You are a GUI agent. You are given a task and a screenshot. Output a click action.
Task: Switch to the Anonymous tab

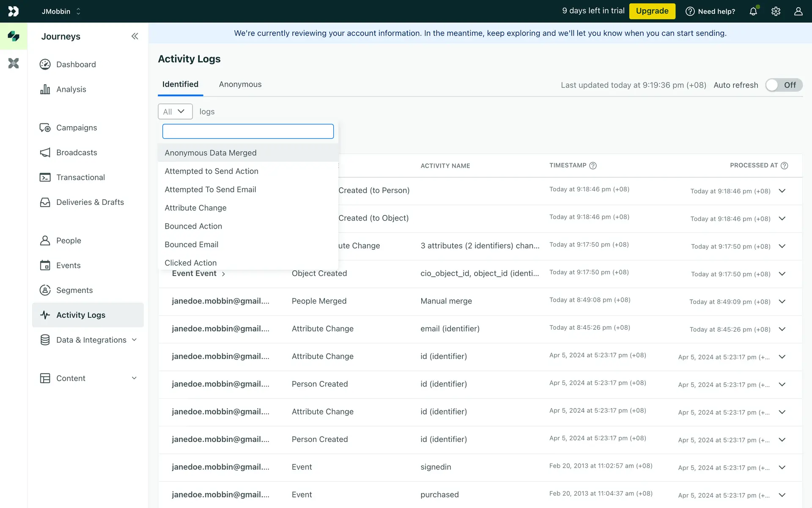point(240,84)
